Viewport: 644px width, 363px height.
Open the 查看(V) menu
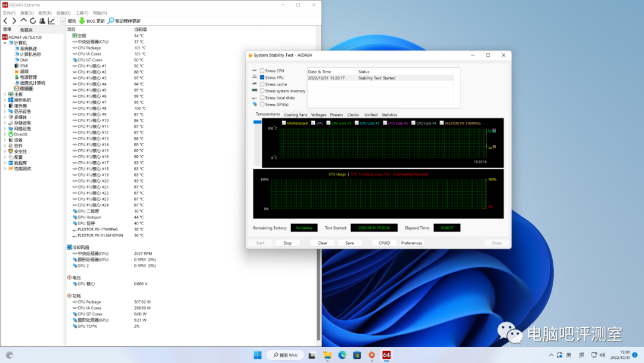click(27, 13)
